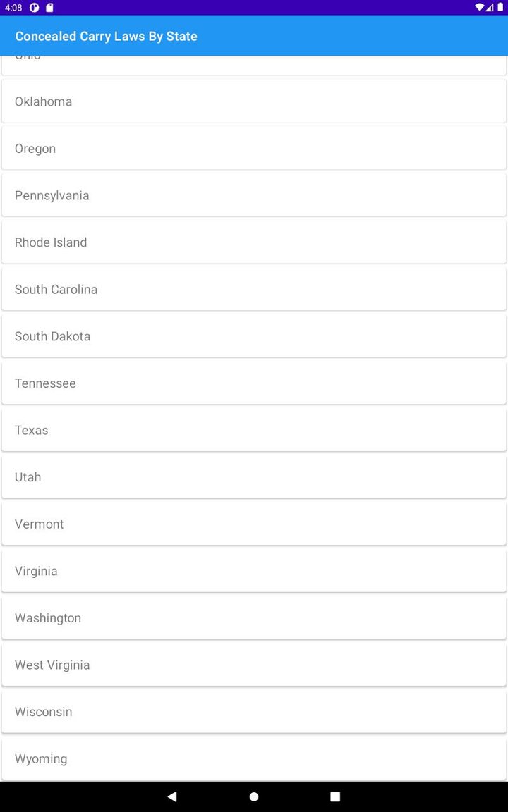Viewport: 508px width, 812px height.
Task: Tap Wisconsin in the list
Action: pos(254,712)
